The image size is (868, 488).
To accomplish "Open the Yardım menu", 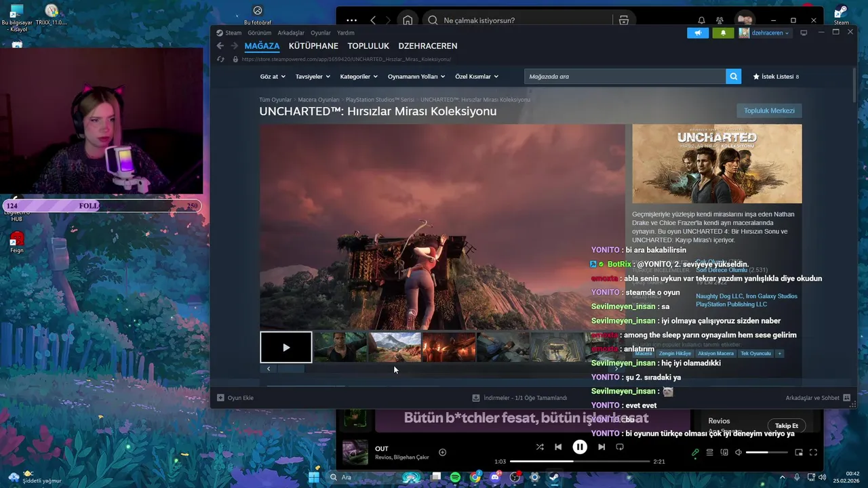I will tap(346, 33).
